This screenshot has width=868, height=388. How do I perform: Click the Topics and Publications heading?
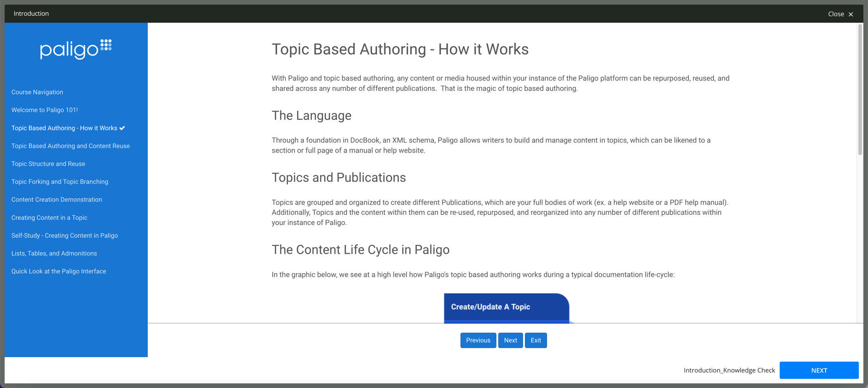(x=339, y=177)
